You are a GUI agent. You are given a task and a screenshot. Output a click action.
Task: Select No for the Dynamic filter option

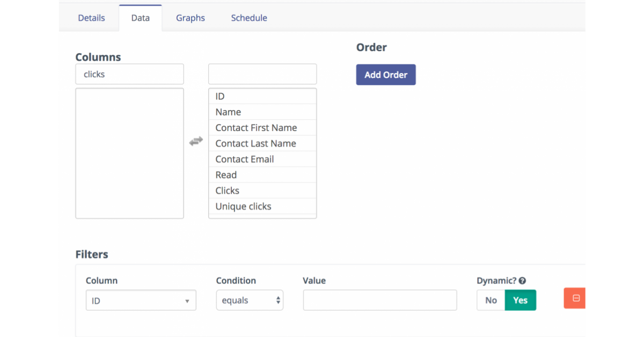(491, 300)
